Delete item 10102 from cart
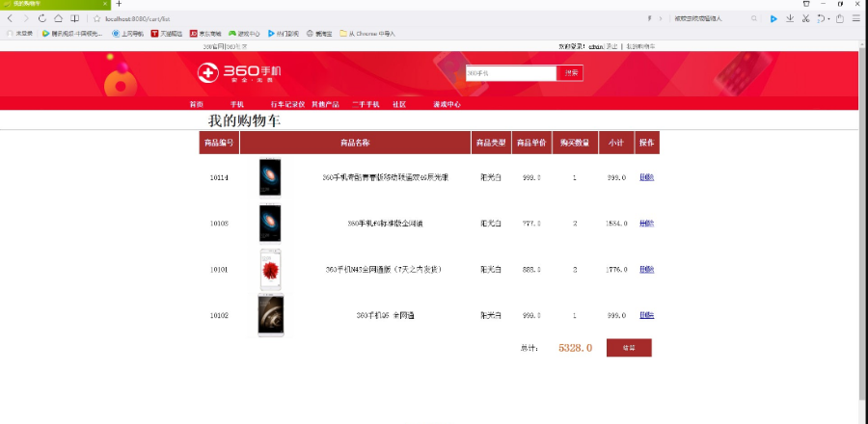Screen dimensions: 868x424 [646, 315]
